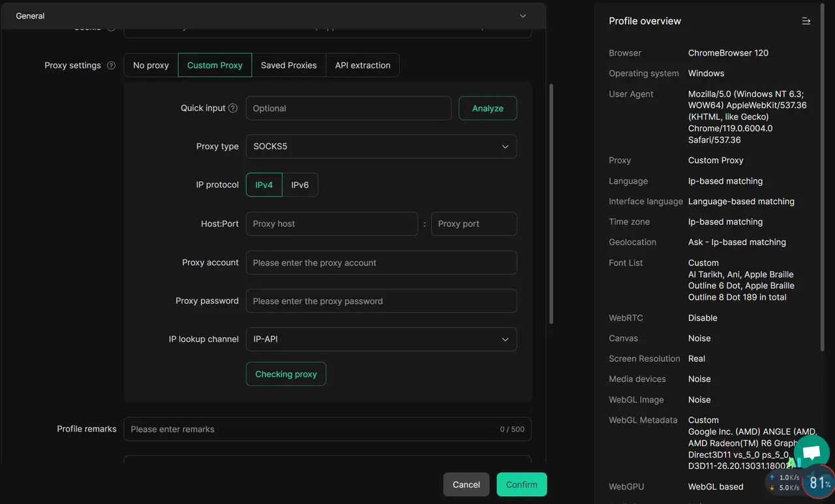Click the form's vertical scrollbar
Screen dimensions: 835x504
(x=551, y=202)
